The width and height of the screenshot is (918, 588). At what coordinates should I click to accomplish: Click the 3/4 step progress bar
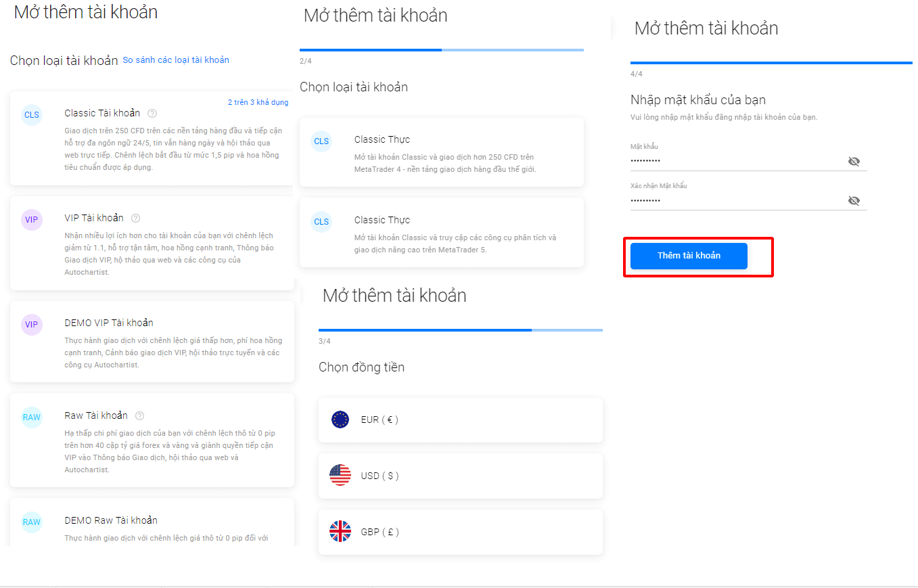[x=461, y=330]
